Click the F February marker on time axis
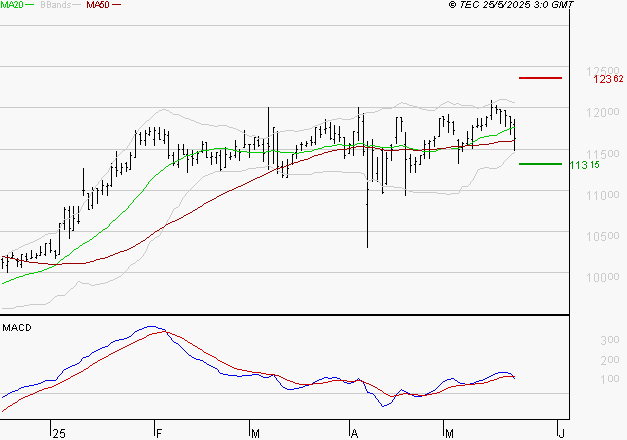Viewport: 627px width, 440px height. click(159, 434)
